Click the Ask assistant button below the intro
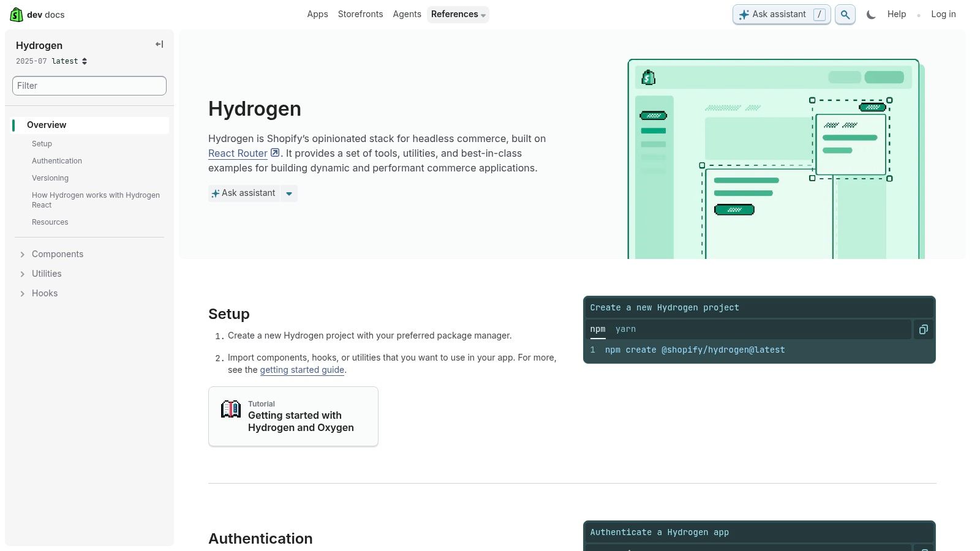 click(x=243, y=193)
